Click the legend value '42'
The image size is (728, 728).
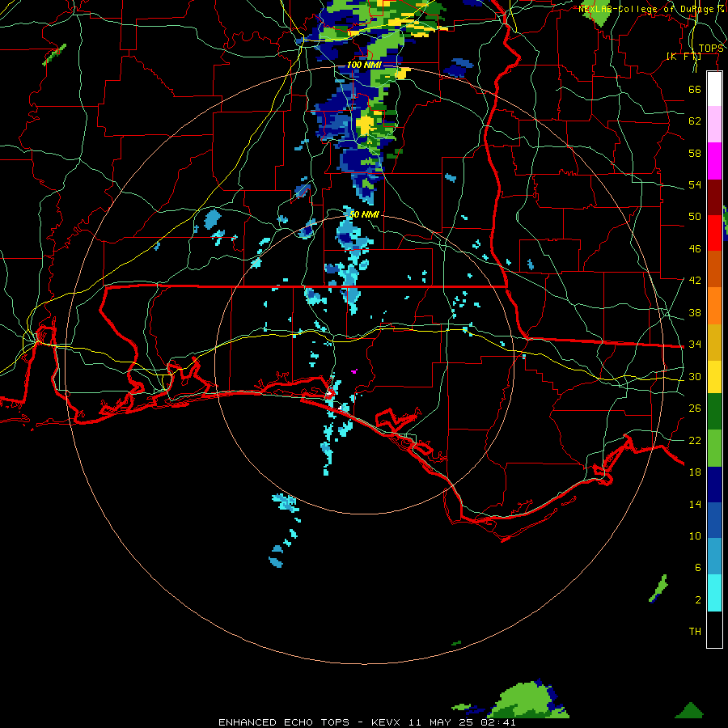click(695, 281)
